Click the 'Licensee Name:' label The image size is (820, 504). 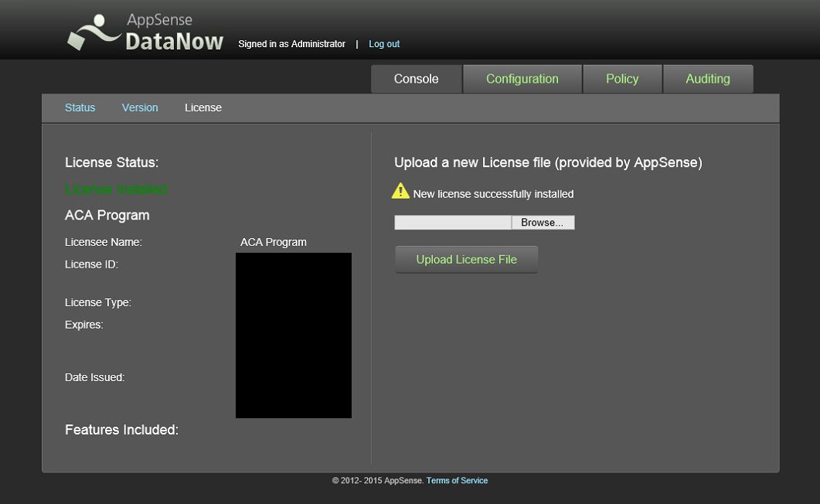[104, 242]
